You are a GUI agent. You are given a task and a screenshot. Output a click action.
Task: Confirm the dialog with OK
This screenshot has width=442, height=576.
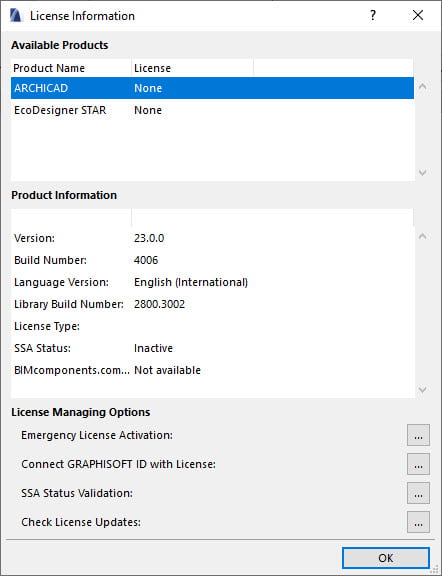[385, 558]
